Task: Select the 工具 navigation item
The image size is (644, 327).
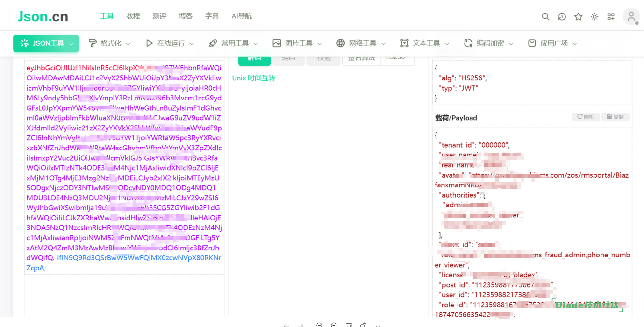Action: coord(107,16)
